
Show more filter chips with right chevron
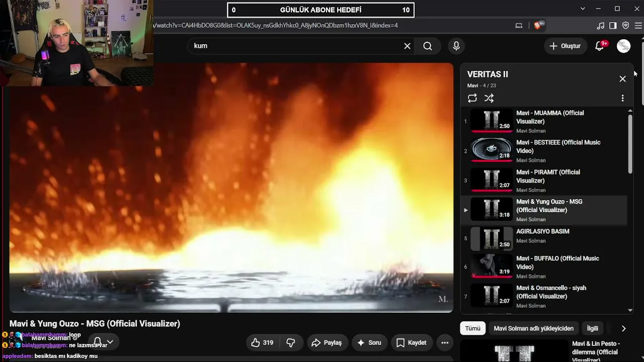pyautogui.click(x=624, y=328)
